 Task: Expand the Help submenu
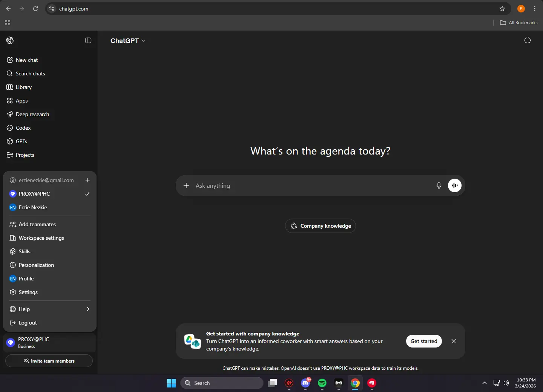(50, 309)
